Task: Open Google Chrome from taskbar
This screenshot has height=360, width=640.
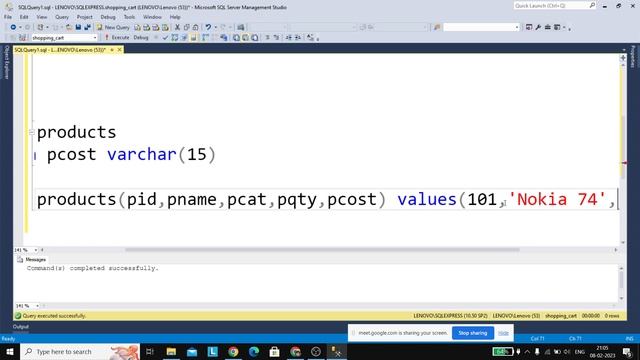Action: pos(233,351)
